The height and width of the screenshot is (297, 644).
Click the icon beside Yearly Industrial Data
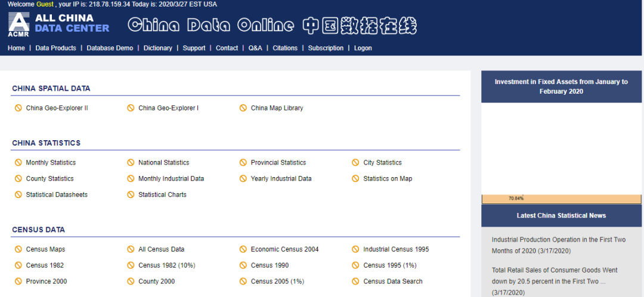pos(243,179)
